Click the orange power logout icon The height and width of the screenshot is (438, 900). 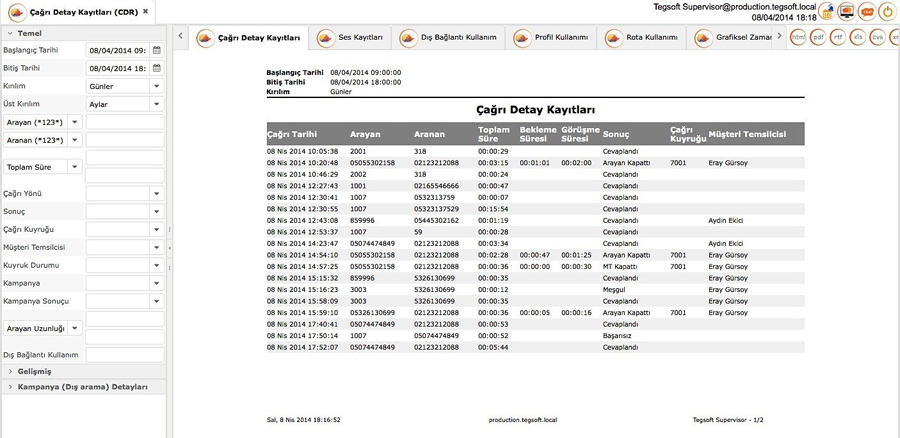pos(887,11)
